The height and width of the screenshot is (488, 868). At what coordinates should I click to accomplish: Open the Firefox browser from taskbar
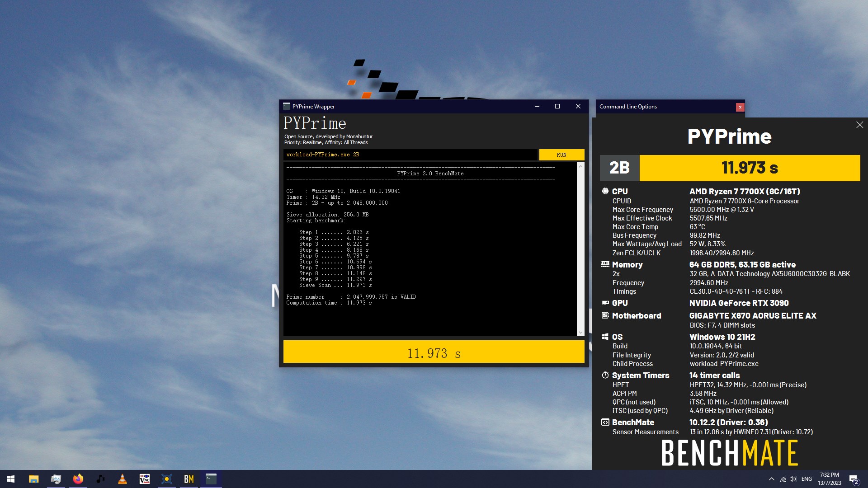pos(78,479)
